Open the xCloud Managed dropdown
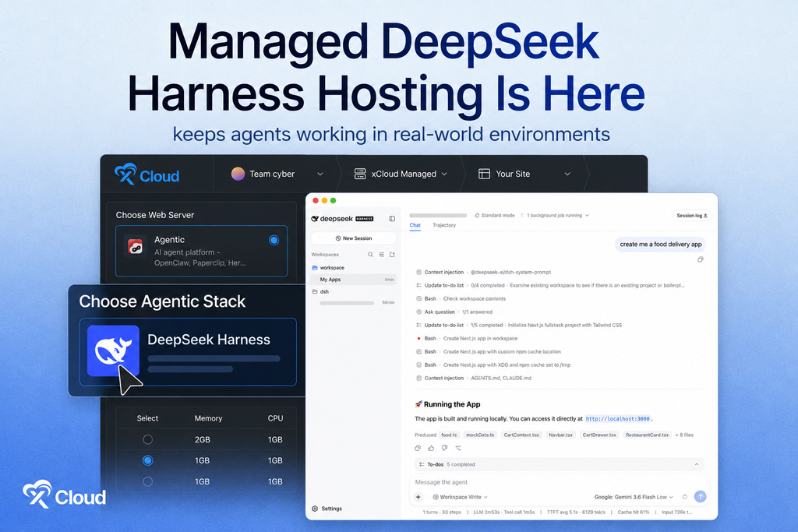Image resolution: width=798 pixels, height=532 pixels. (x=444, y=174)
